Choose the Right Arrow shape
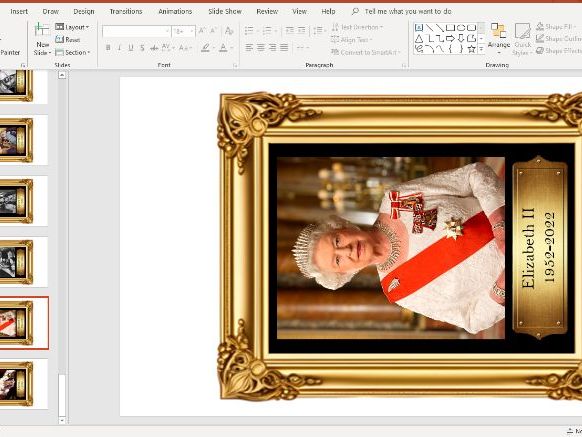 (450, 38)
